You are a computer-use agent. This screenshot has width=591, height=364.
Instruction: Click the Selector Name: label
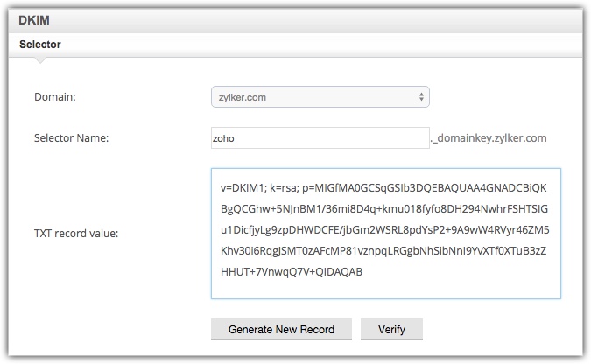coord(71,138)
